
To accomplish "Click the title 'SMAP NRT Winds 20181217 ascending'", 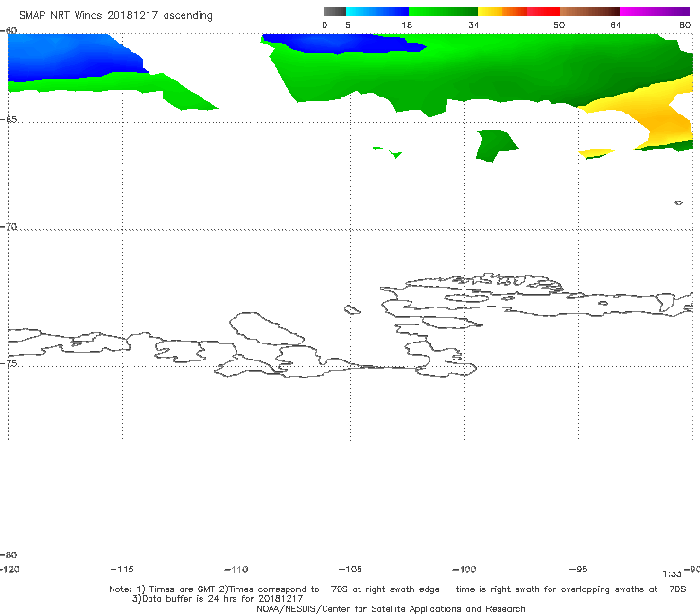I will tap(115, 16).
